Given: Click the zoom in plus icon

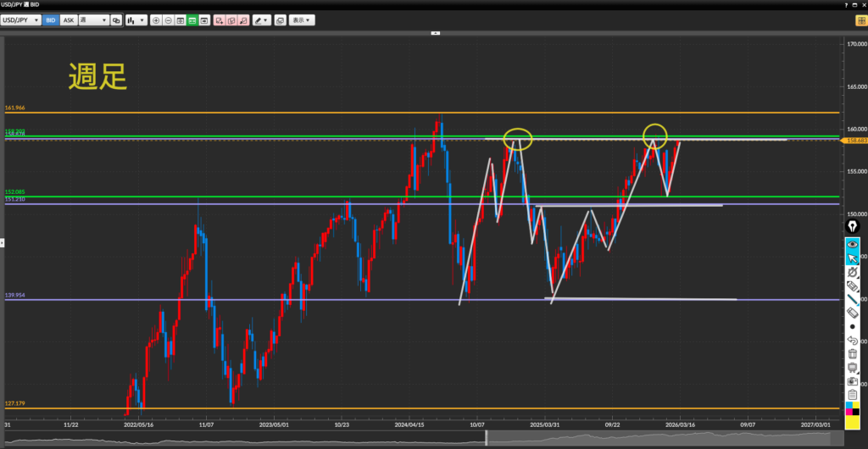Looking at the screenshot, I should coord(156,19).
